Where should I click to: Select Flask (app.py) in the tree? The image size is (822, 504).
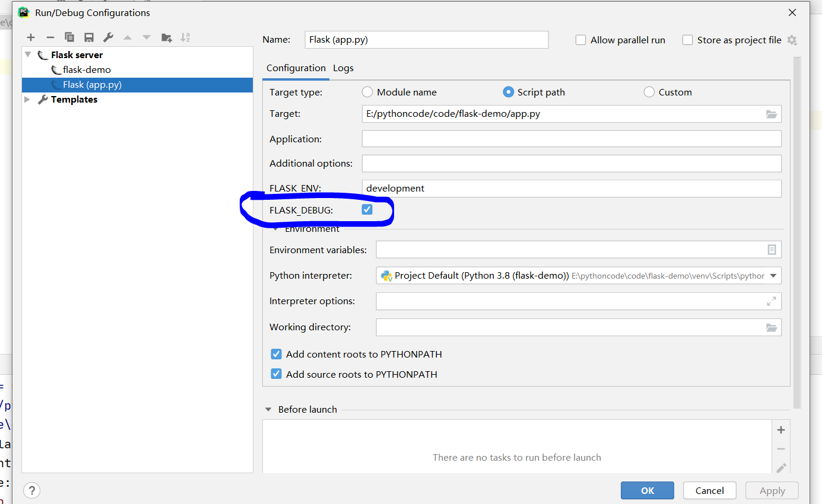point(137,85)
